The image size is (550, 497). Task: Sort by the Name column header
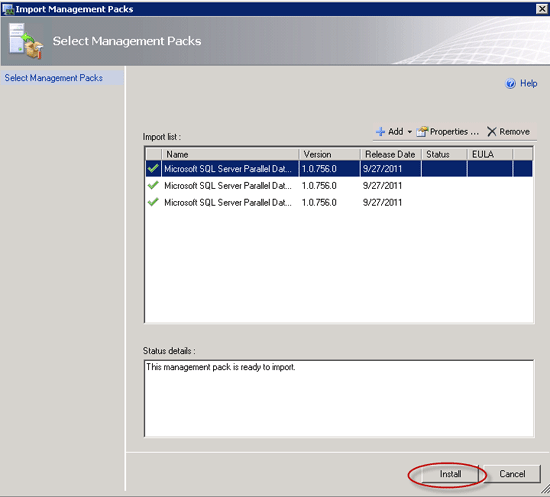[x=230, y=154]
